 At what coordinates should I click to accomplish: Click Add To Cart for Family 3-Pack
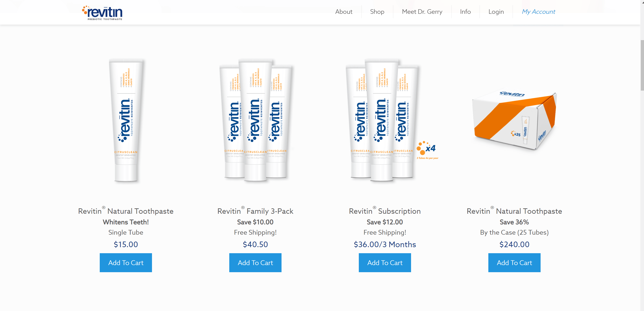[x=255, y=263]
